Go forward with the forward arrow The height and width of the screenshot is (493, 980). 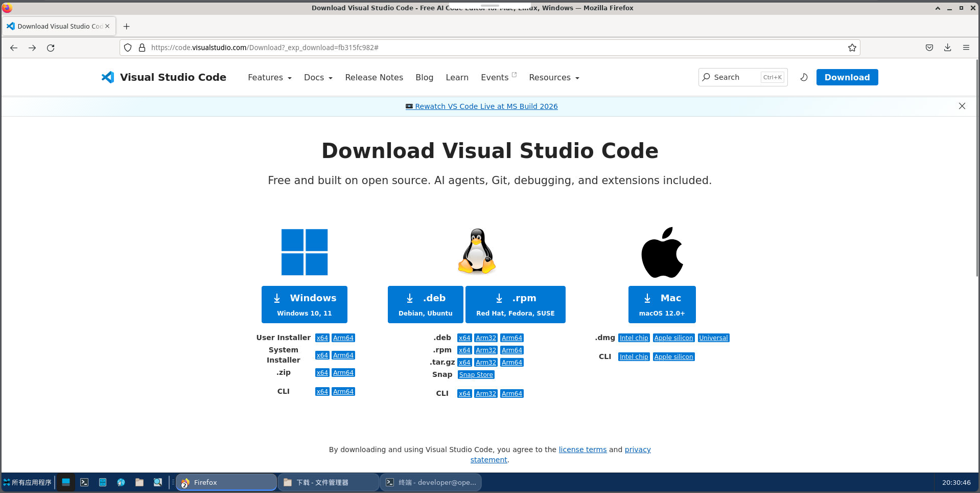click(x=32, y=48)
